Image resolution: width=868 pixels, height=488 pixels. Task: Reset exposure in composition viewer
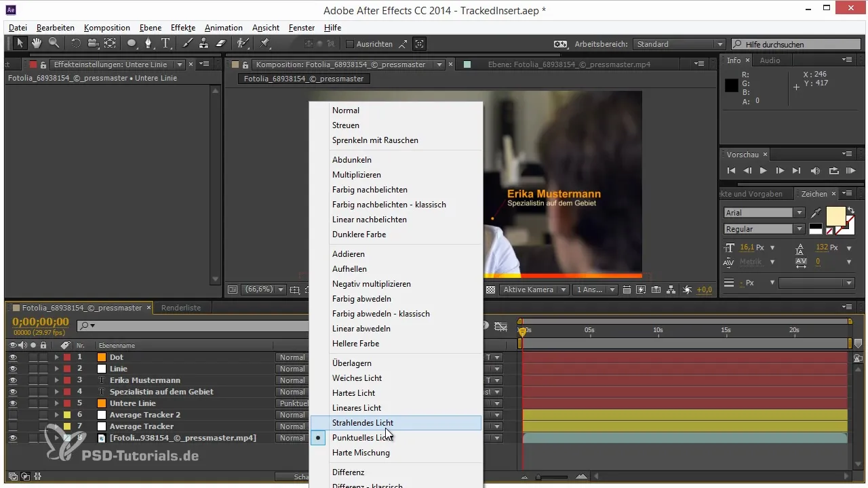pos(687,289)
